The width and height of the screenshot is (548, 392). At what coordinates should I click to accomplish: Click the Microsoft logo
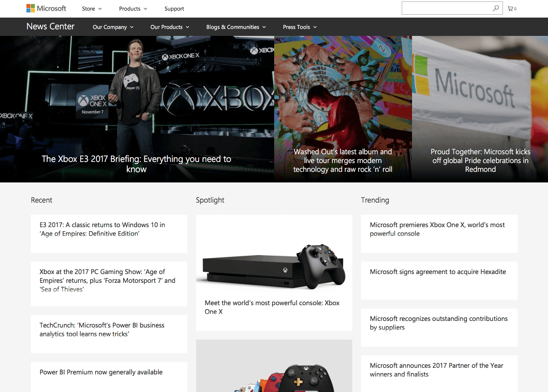[x=46, y=8]
